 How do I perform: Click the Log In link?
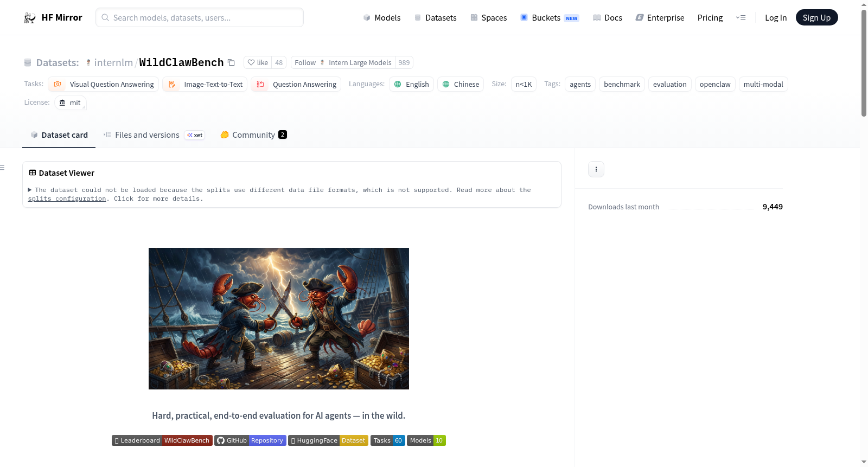click(776, 17)
